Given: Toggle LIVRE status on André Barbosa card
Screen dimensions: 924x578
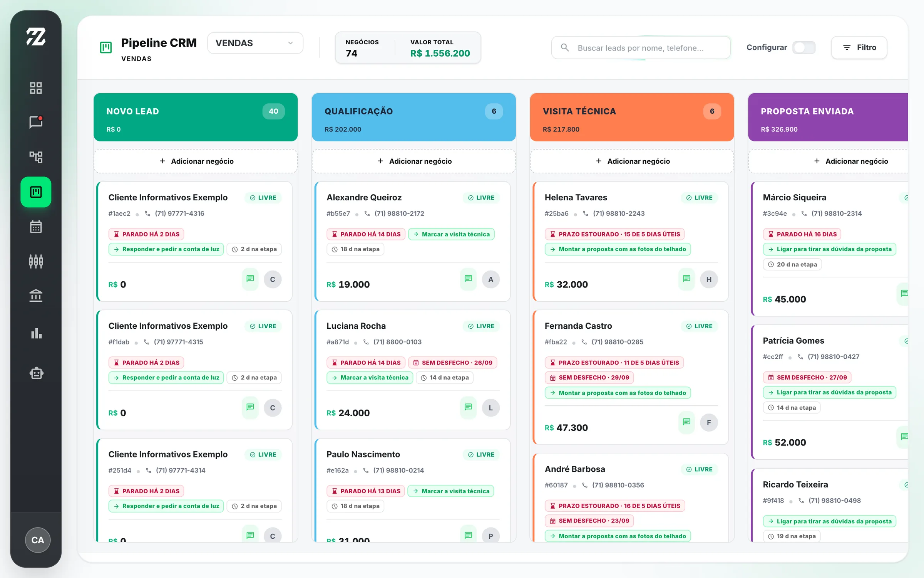Looking at the screenshot, I should (700, 469).
